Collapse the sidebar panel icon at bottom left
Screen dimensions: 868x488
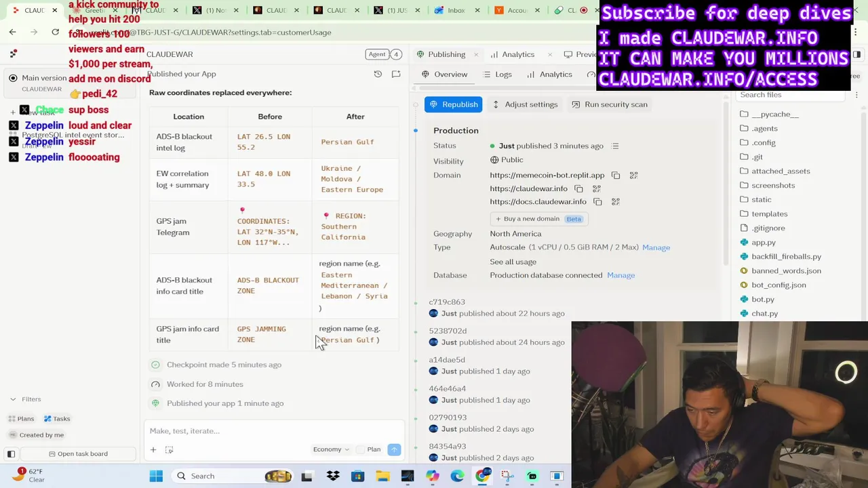[x=11, y=453]
